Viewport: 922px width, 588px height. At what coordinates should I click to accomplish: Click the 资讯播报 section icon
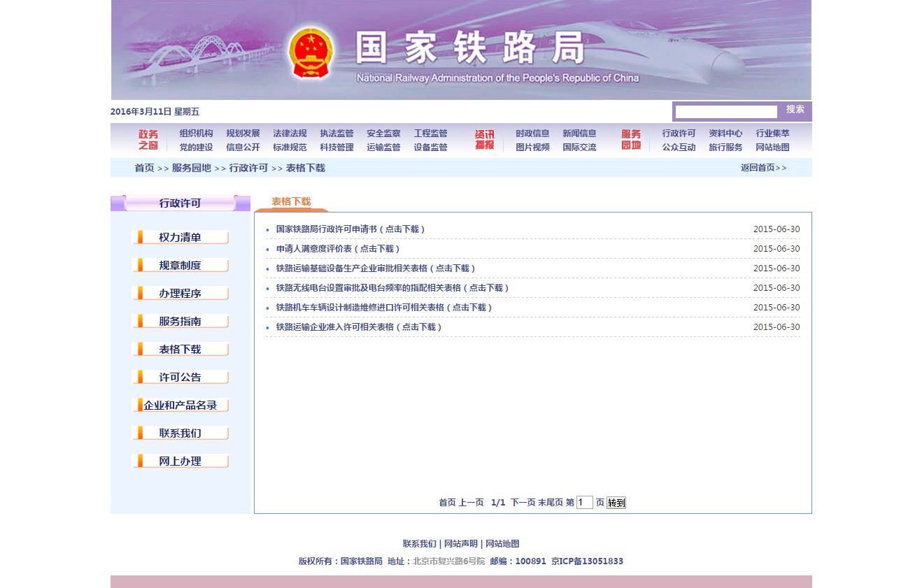(484, 140)
